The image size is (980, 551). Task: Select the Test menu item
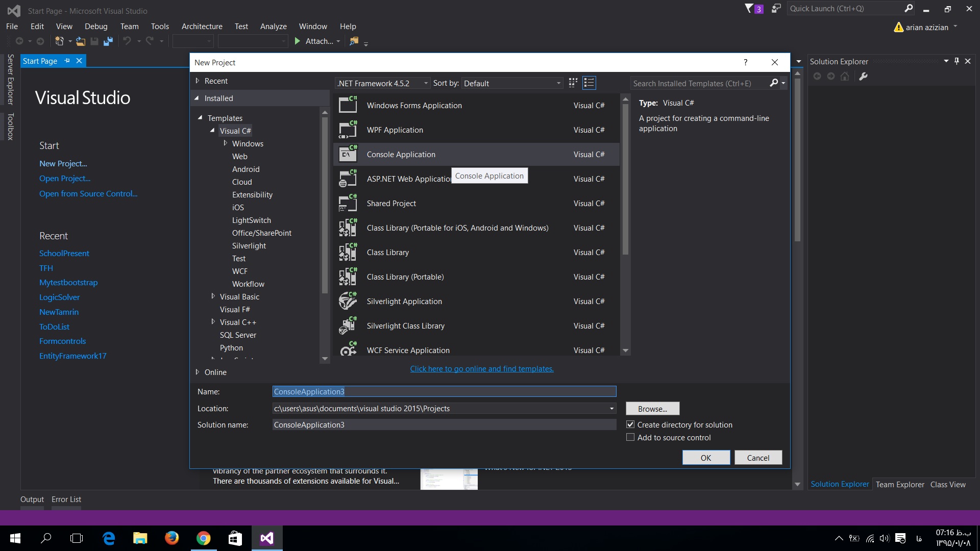point(241,26)
